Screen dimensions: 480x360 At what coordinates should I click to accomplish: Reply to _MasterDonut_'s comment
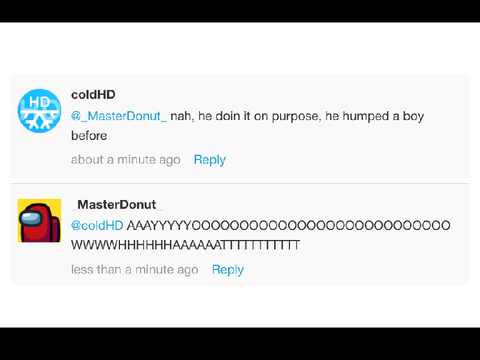click(x=228, y=270)
